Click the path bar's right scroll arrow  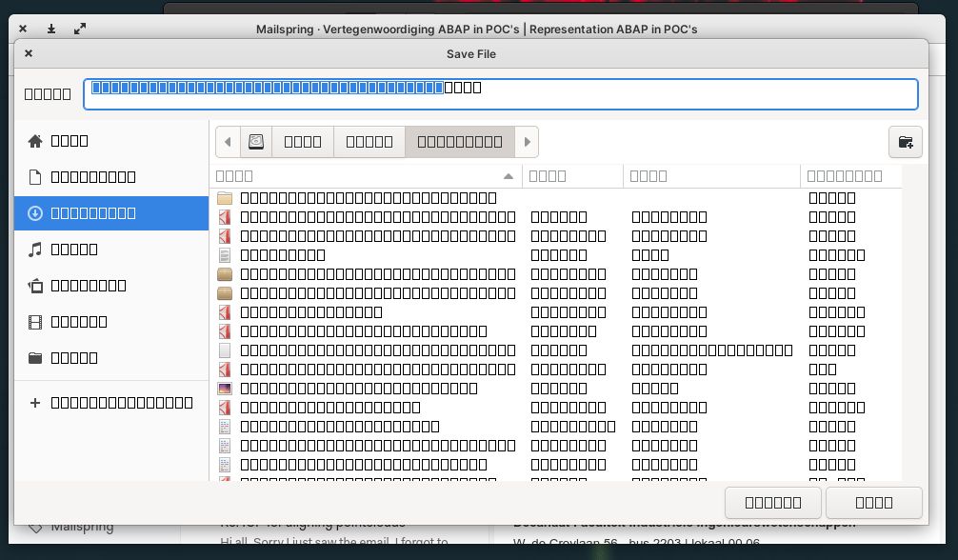coord(527,142)
